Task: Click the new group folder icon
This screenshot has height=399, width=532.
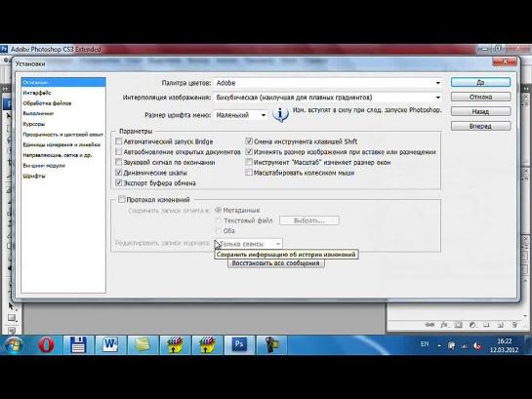Action: pos(486,325)
